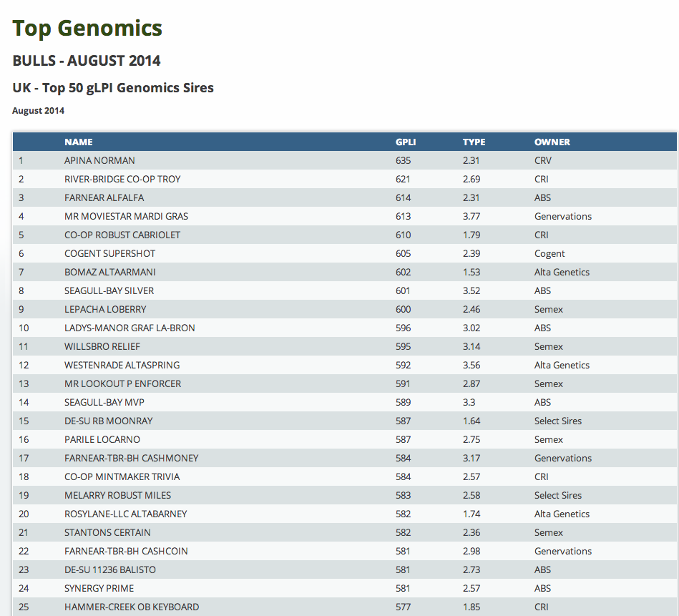Click the Bulls - August 2014 subheading

tap(87, 61)
